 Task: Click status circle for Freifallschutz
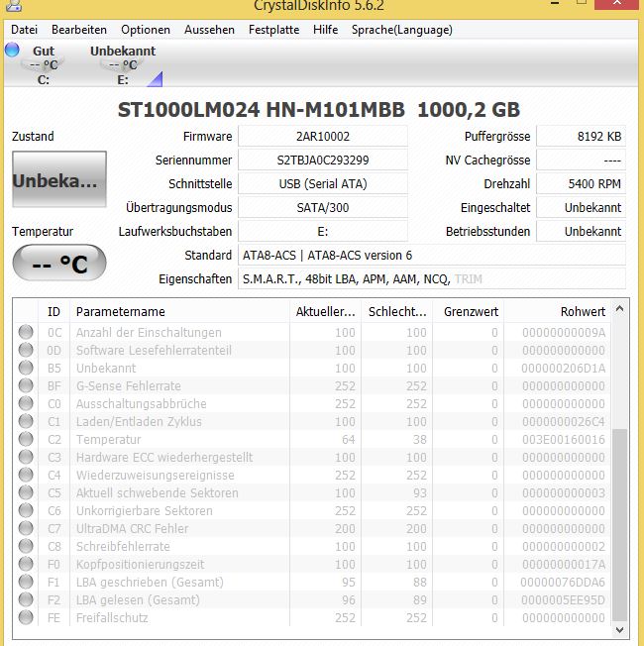pyautogui.click(x=26, y=617)
